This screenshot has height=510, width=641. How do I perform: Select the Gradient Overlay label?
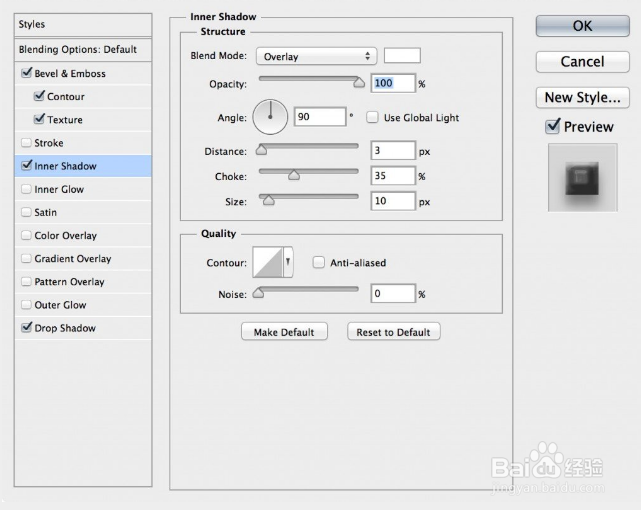tap(73, 259)
